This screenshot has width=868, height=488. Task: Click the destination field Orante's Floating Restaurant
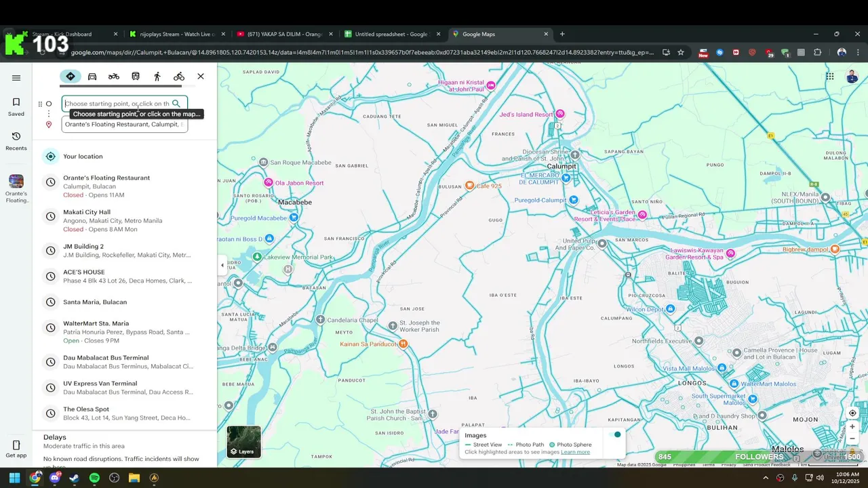[x=124, y=124]
